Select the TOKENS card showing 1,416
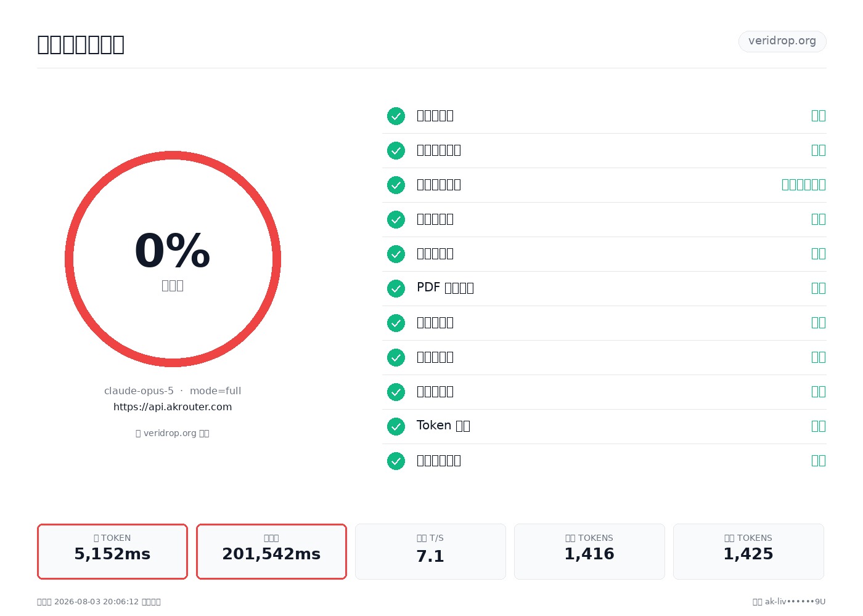The width and height of the screenshot is (863, 616). pyautogui.click(x=589, y=551)
